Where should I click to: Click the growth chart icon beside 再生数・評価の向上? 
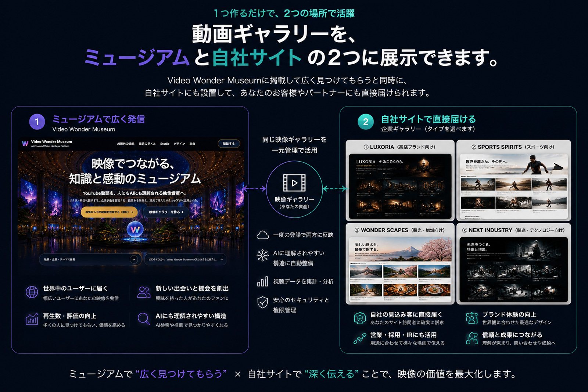click(32, 319)
